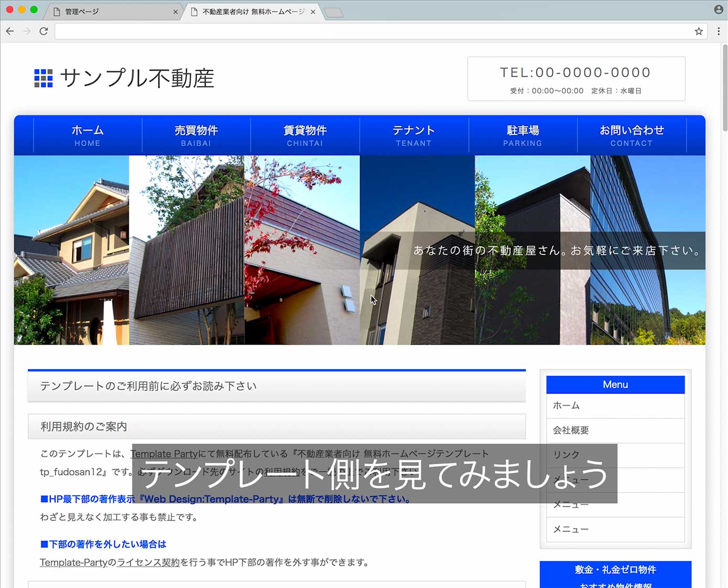This screenshot has width=728, height=588.
Task: Open the ホーム HOME navigation item
Action: [88, 135]
